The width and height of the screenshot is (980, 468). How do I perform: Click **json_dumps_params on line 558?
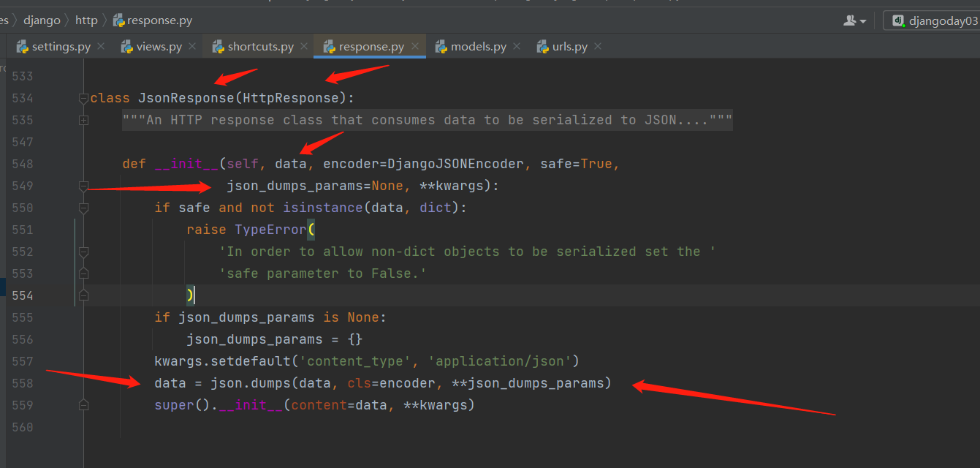528,383
